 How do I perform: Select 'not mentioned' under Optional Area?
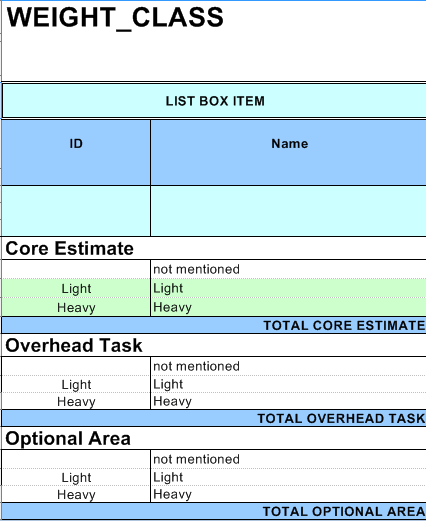tap(289, 459)
